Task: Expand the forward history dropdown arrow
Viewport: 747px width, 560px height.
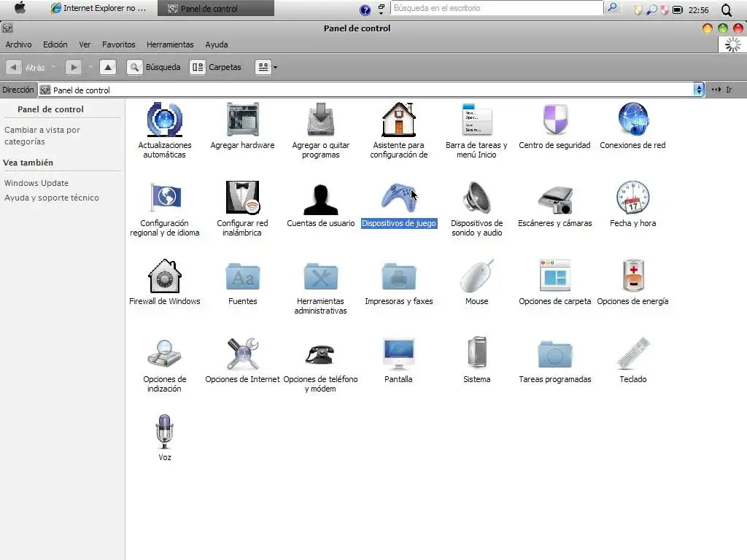Action: 90,67
